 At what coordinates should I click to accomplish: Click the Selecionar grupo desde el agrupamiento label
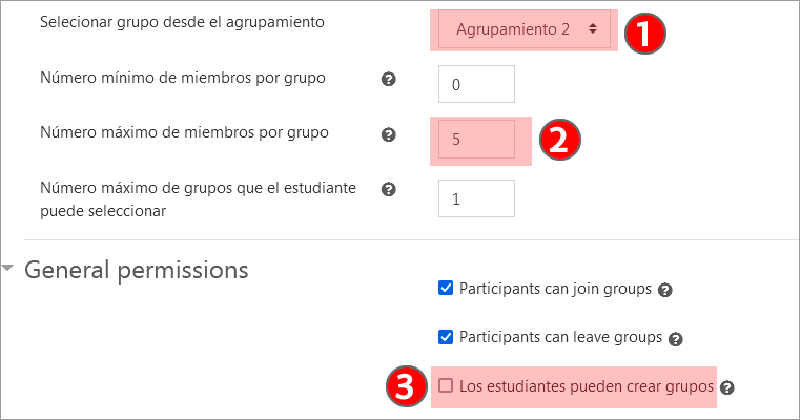[x=182, y=22]
